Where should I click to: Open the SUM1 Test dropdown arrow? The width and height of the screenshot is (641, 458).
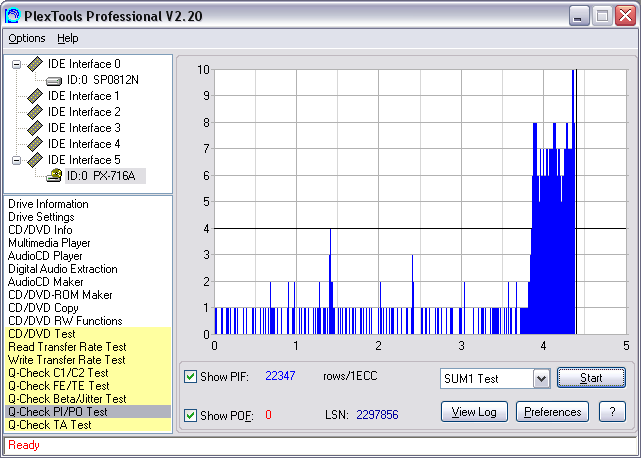[541, 379]
